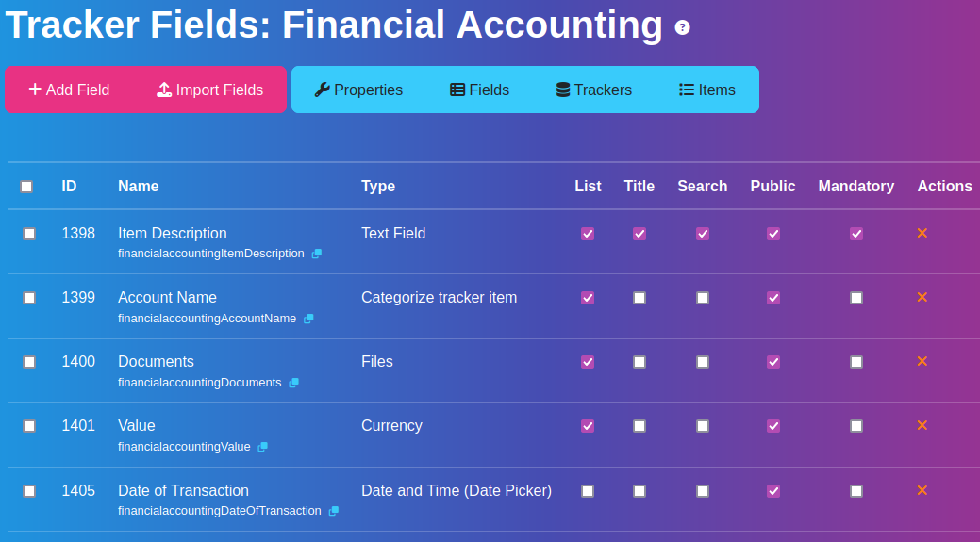Viewport: 980px width, 542px height.
Task: Copy the financialaccountingDocuments permanent name
Action: 293,383
